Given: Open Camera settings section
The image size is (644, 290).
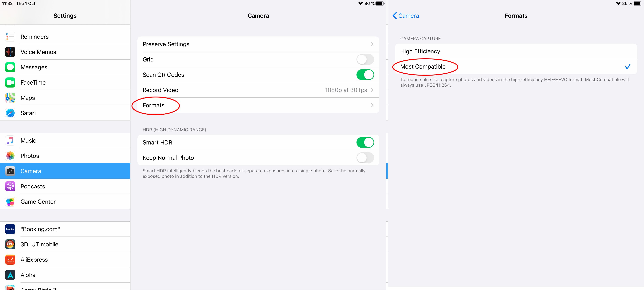Looking at the screenshot, I should pos(65,171).
